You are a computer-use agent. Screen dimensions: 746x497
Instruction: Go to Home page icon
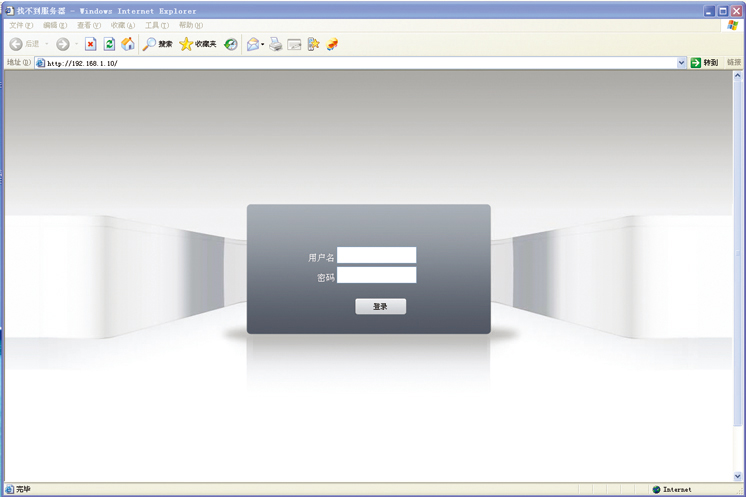tap(128, 44)
